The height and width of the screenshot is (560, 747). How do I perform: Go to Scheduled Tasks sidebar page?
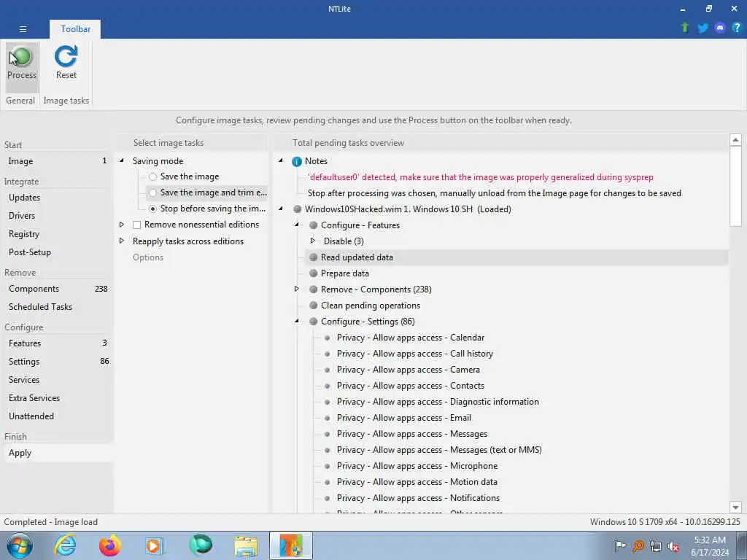point(57,307)
